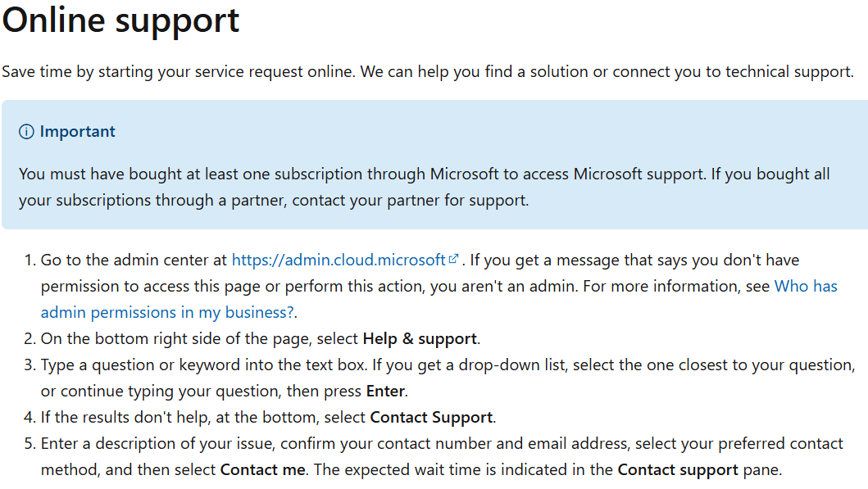868x489 pixels.
Task: Click the 'Save time by starting' intro paragraph
Action: tap(427, 72)
